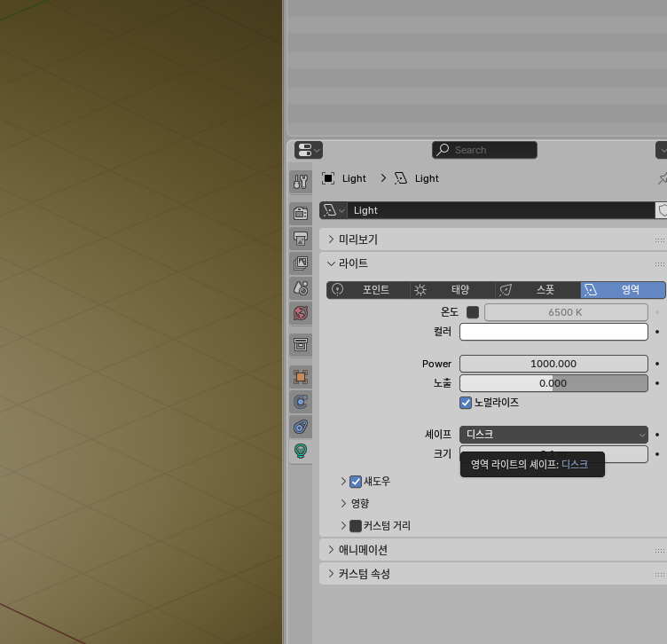
Task: Select the 스폿 light type
Action: click(x=538, y=290)
